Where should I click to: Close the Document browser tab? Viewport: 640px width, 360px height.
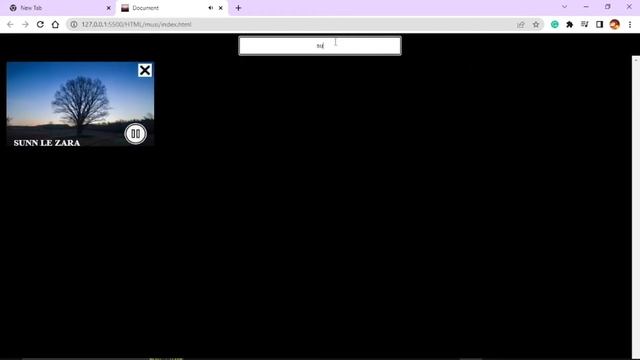[x=221, y=8]
